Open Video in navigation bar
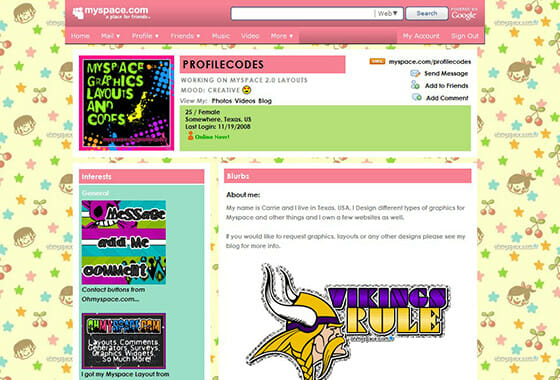The width and height of the screenshot is (560, 380). [x=250, y=36]
